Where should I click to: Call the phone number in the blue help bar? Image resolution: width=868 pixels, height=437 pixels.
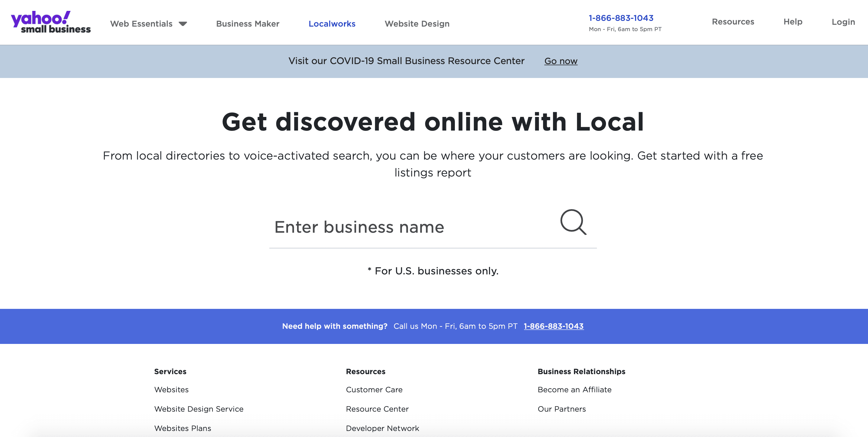[x=554, y=326]
